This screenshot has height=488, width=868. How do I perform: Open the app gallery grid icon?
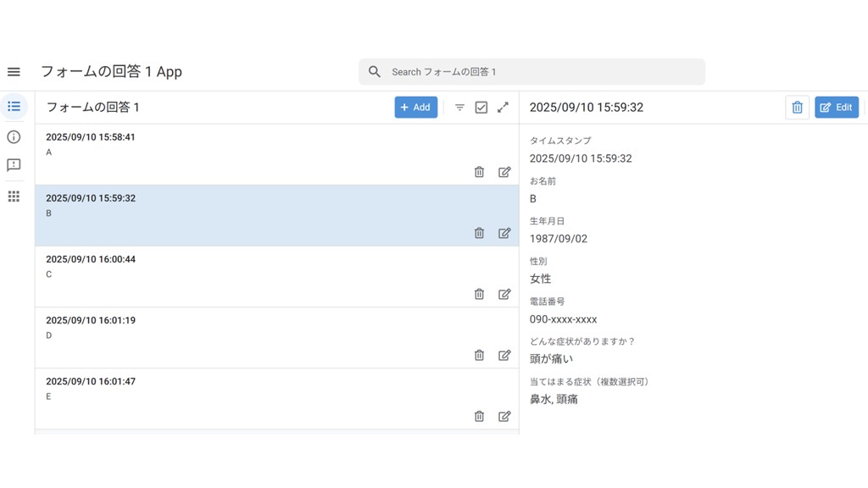14,197
